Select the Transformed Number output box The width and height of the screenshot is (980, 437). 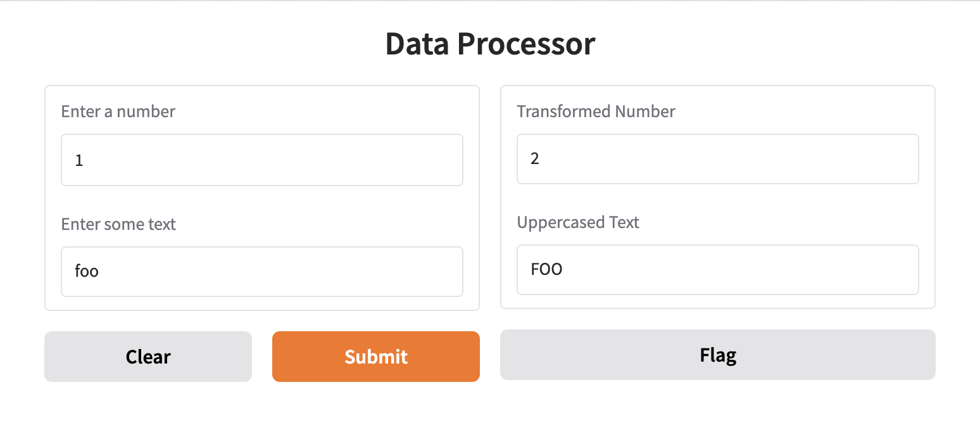pos(718,159)
